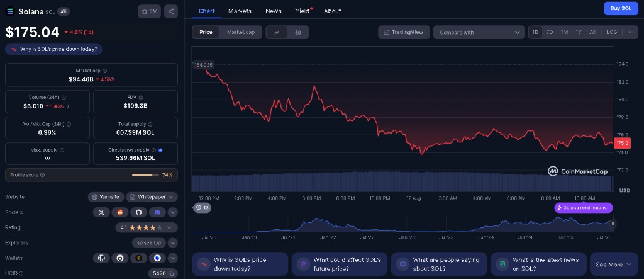Screen dimensions: 644x279
Task: Click the Buy SOL button
Action: point(621,8)
